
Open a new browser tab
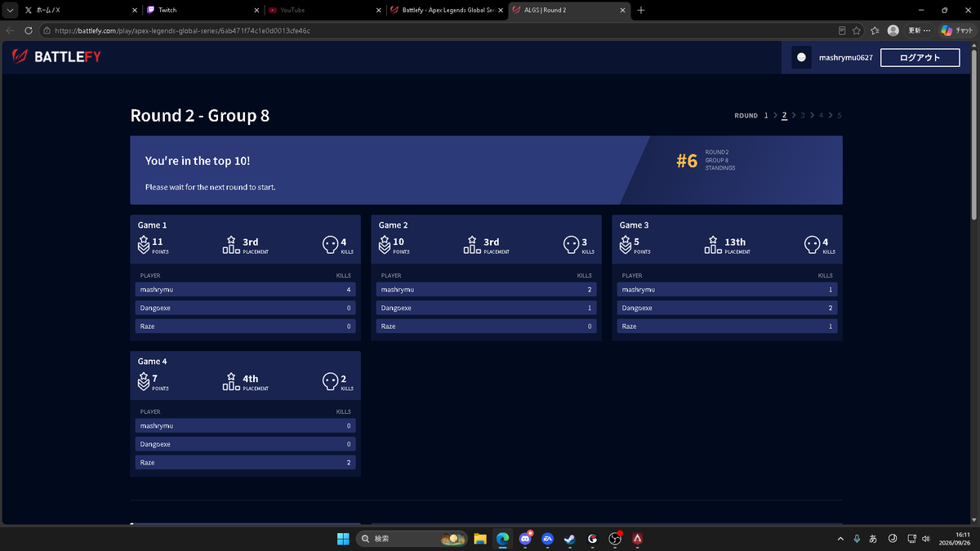coord(641,11)
